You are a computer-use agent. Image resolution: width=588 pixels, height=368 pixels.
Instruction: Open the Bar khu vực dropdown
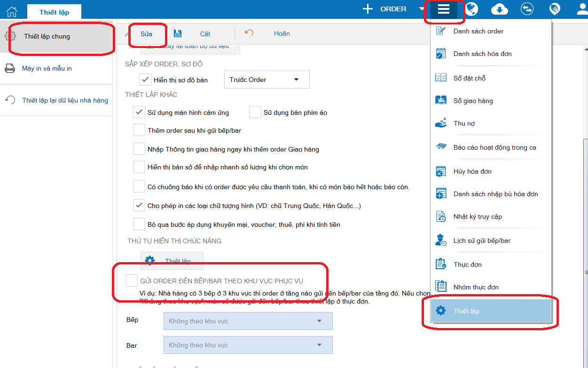(248, 345)
